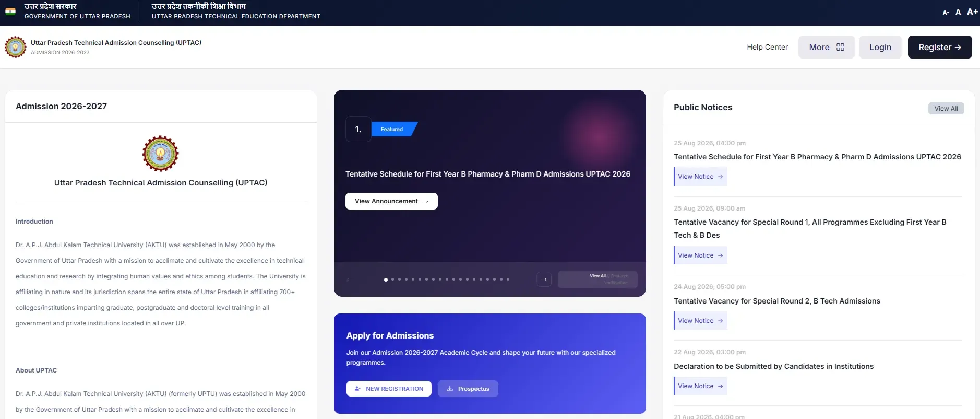Click the arrow icon on Register button
This screenshot has width=980, height=419.
958,47
